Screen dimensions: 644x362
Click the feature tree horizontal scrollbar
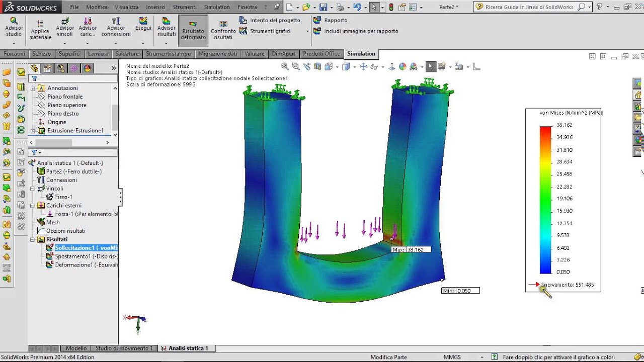pyautogui.click(x=53, y=142)
